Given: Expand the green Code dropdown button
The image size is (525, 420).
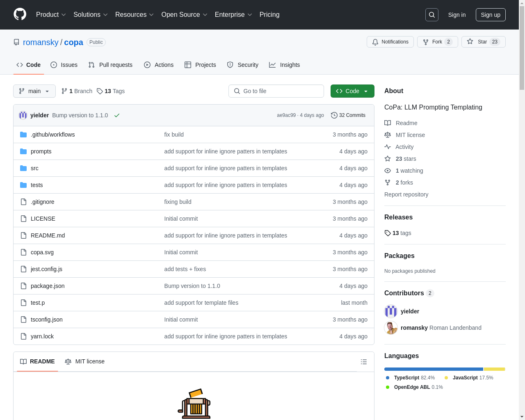Looking at the screenshot, I should click(x=352, y=91).
